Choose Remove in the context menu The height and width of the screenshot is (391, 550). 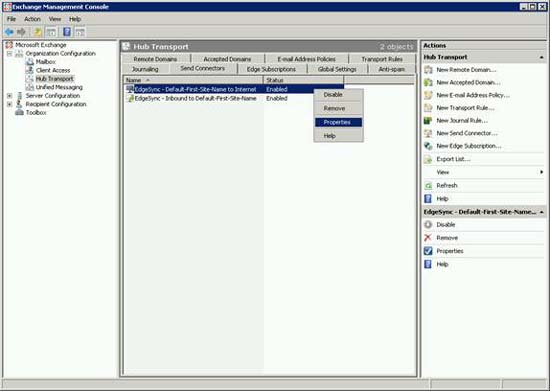click(338, 108)
